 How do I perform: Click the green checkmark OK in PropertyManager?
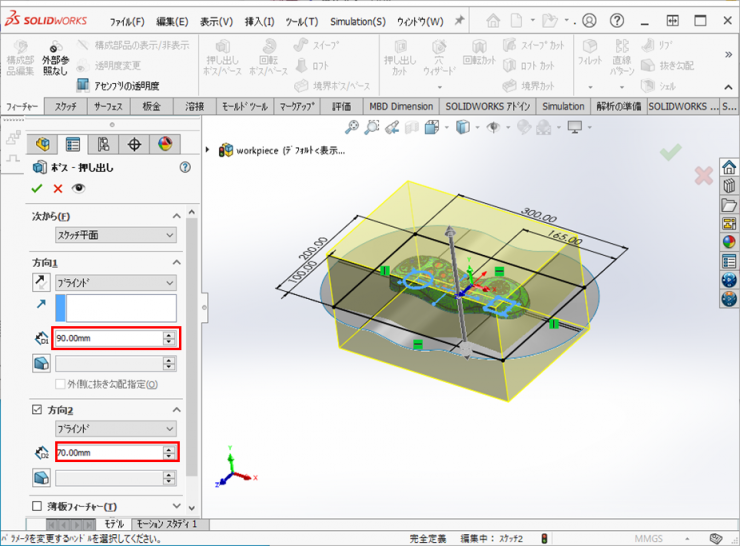point(37,188)
